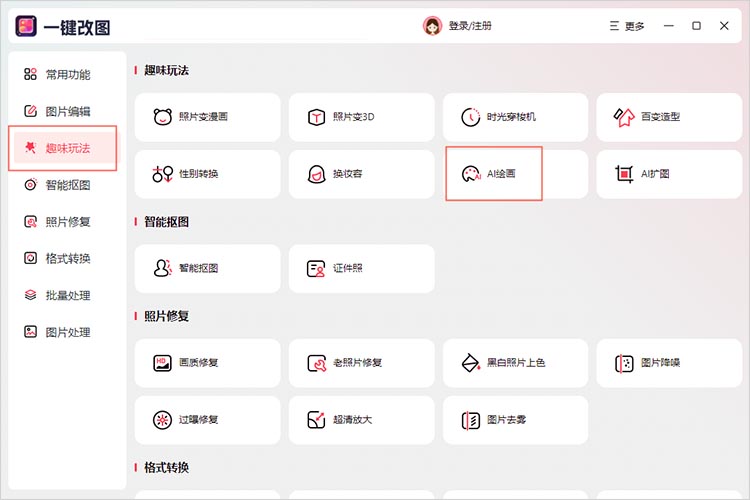Screen dimensions: 750x500
Task: Click the 智能抠图 section heading
Action: pyautogui.click(x=166, y=222)
